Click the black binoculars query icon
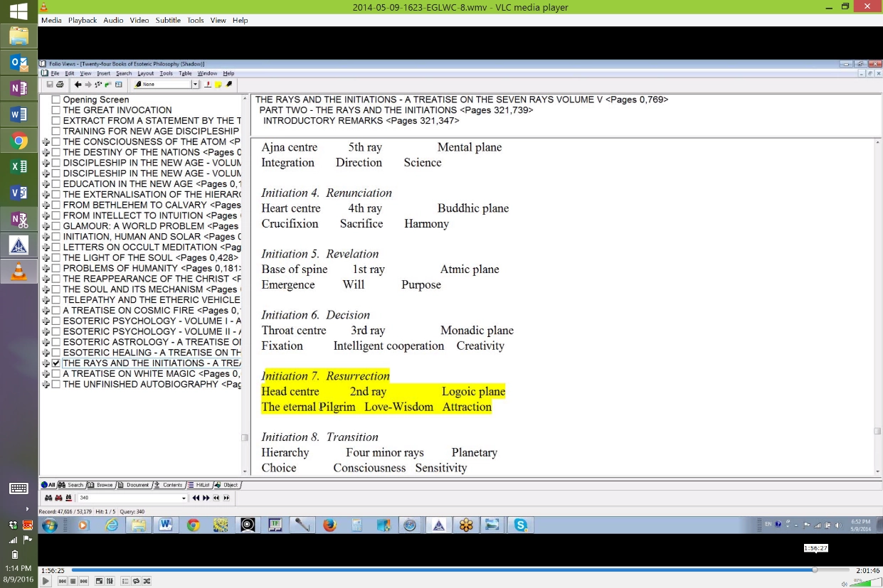The width and height of the screenshot is (883, 588). coord(48,498)
